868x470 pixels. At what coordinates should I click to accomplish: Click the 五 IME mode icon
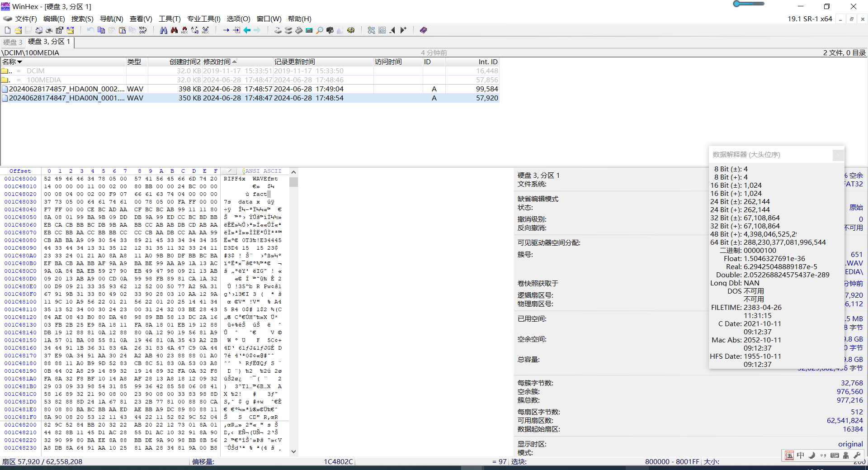(789, 456)
